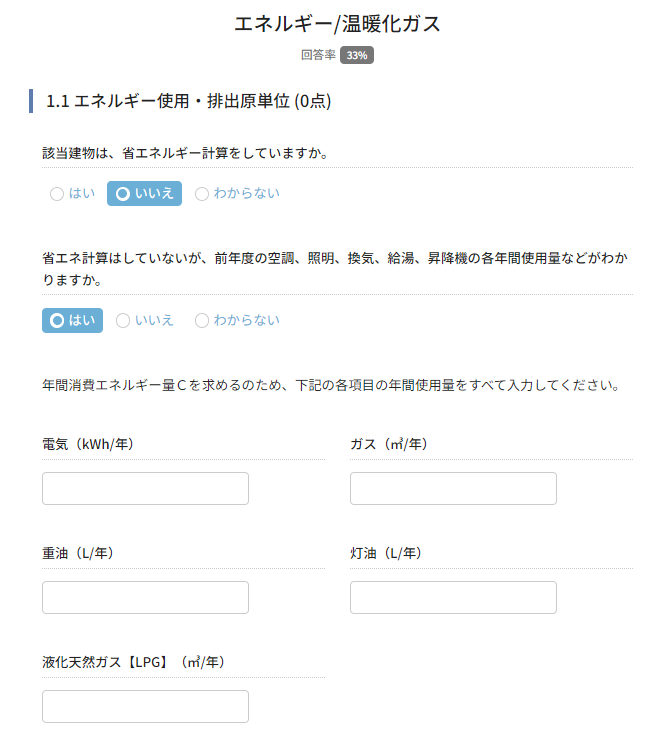Screen dimensions: 668x744
Task: Focus the 液化天然ガス【LPG】input field
Action: [145, 706]
